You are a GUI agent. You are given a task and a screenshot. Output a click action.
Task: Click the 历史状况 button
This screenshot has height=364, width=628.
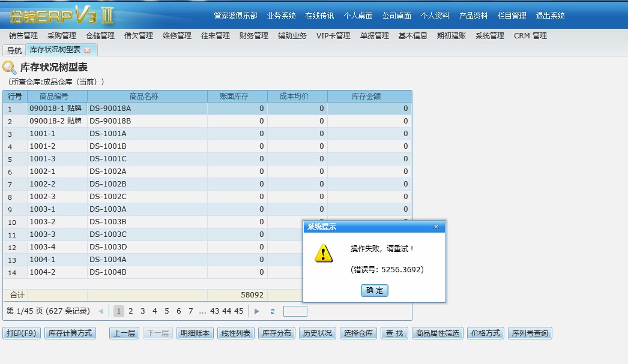point(318,333)
